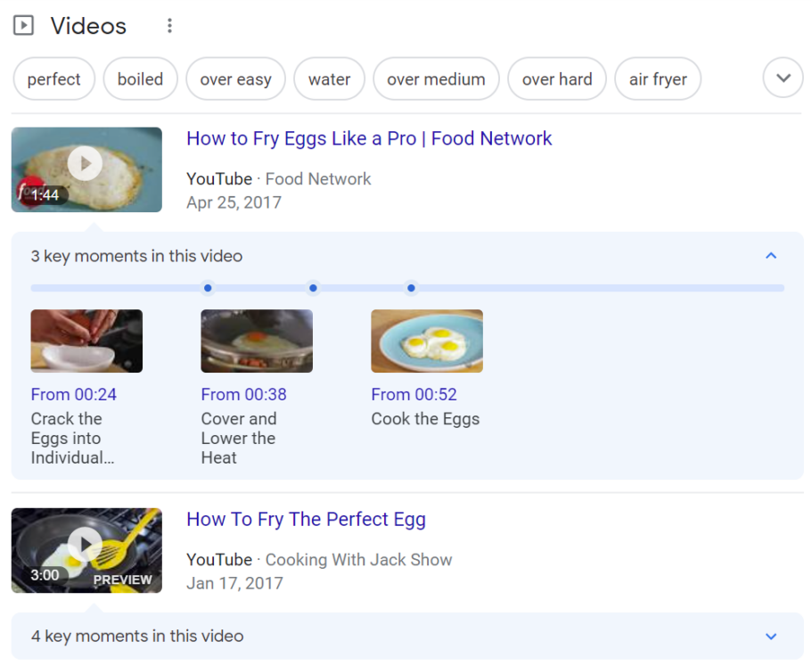Screen dimensions: 812x666
Task: Select the "over medium" filter
Action: 436,78
